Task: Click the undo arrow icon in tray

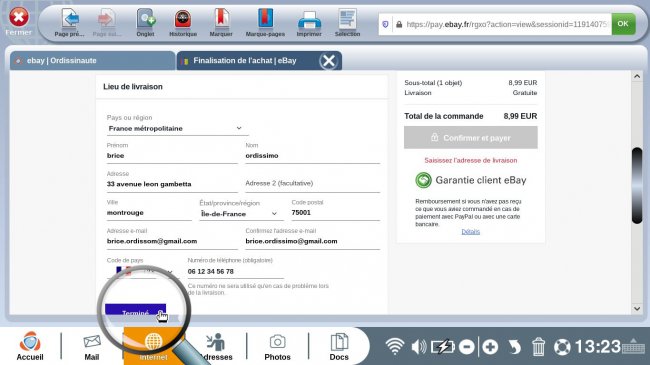Action: pos(514,347)
